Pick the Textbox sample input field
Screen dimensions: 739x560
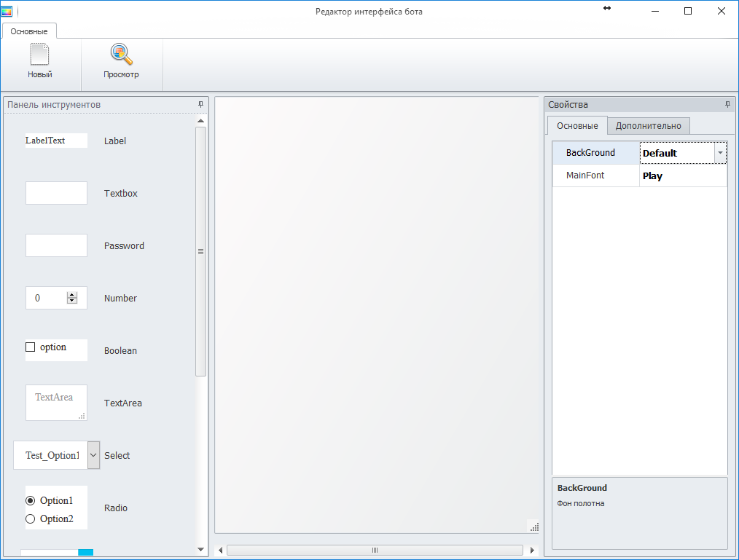point(56,193)
